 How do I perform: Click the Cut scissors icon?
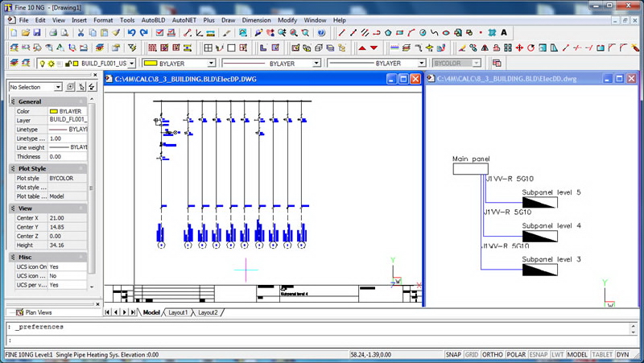pyautogui.click(x=80, y=33)
